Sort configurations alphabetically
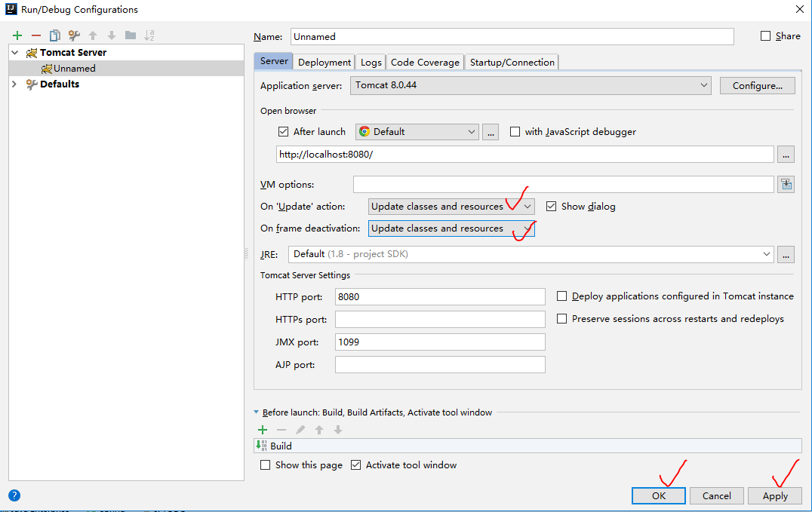The width and height of the screenshot is (812, 512). 149,35
